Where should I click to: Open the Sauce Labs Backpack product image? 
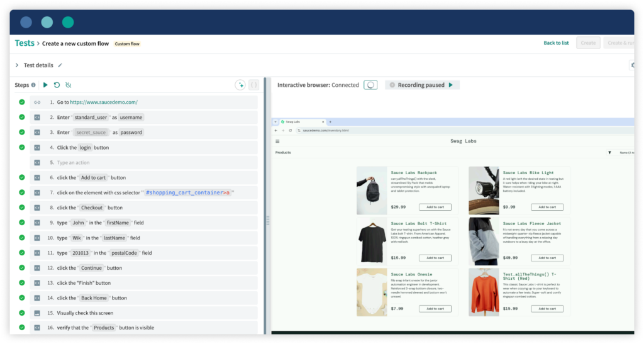click(x=372, y=191)
